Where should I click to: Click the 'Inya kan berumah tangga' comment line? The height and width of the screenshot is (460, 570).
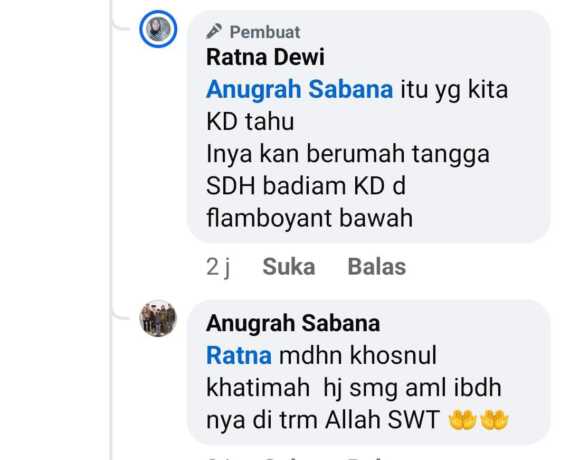348,154
